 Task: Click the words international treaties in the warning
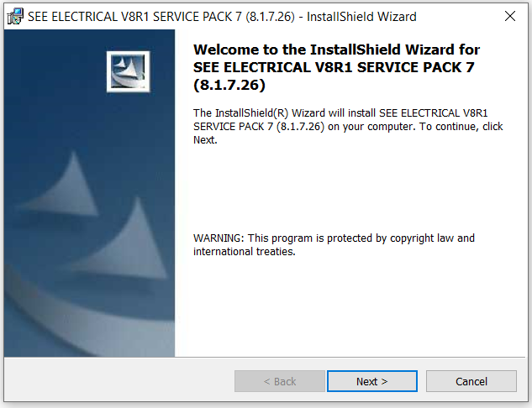pyautogui.click(x=244, y=252)
